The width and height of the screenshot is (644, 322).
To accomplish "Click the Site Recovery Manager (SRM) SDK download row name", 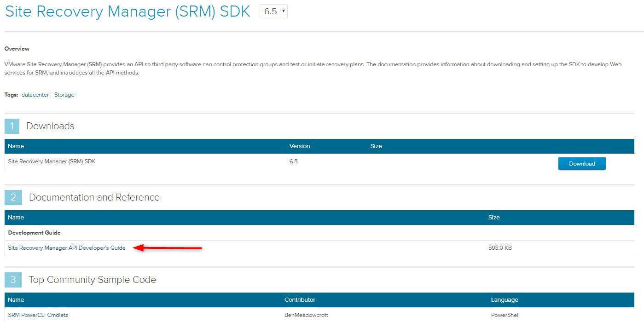I will point(52,161).
